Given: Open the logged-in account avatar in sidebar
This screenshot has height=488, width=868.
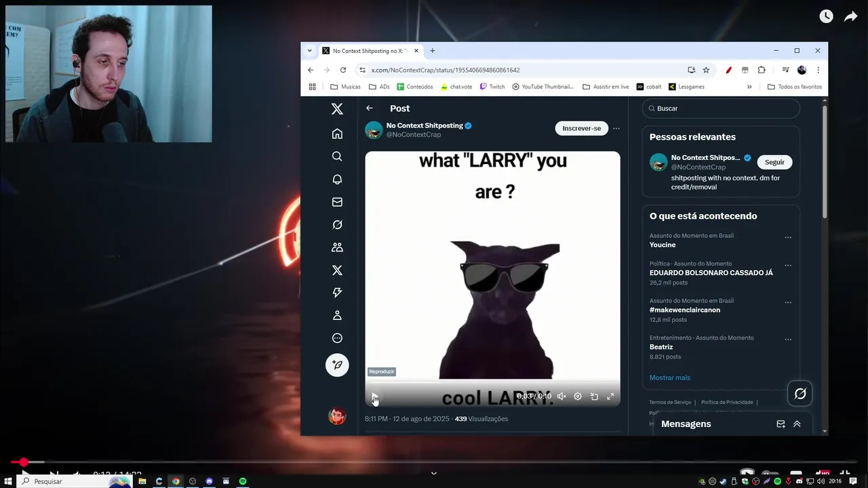Looking at the screenshot, I should [x=337, y=415].
